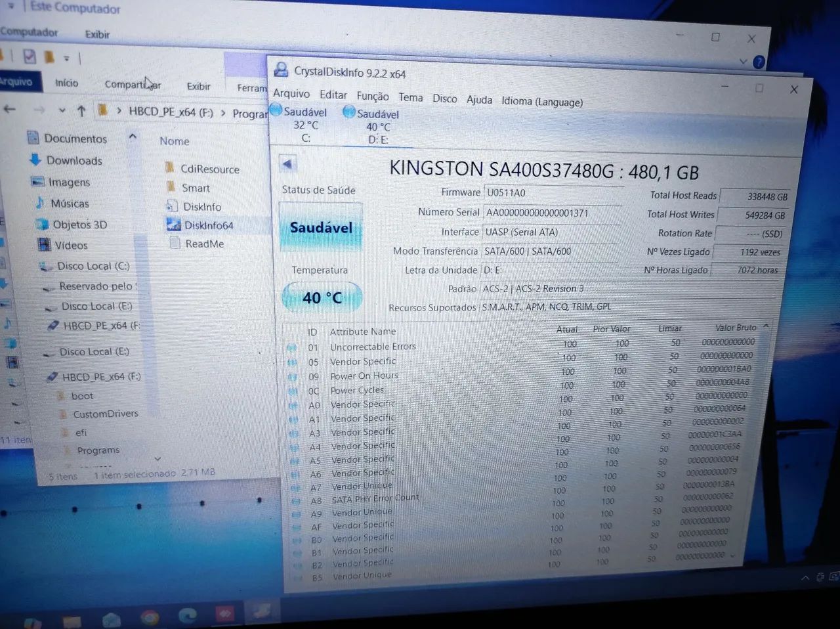Click Explorer's forward navigation arrow
The width and height of the screenshot is (840, 629).
point(39,110)
